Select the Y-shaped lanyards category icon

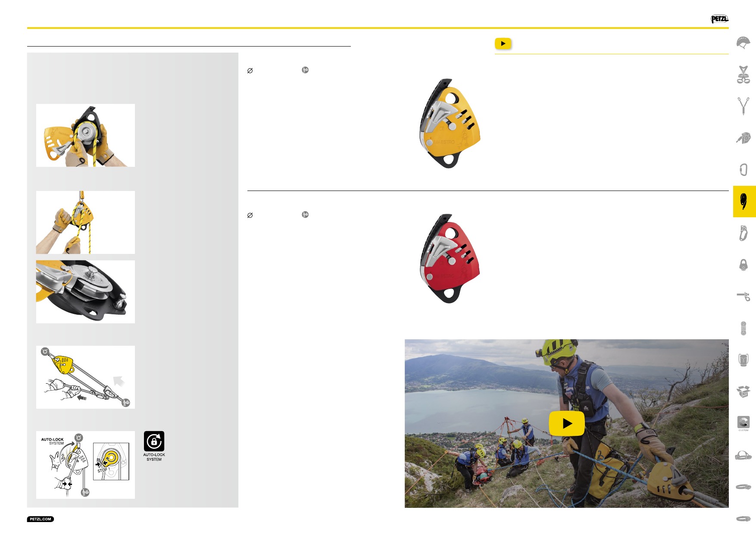(x=744, y=106)
